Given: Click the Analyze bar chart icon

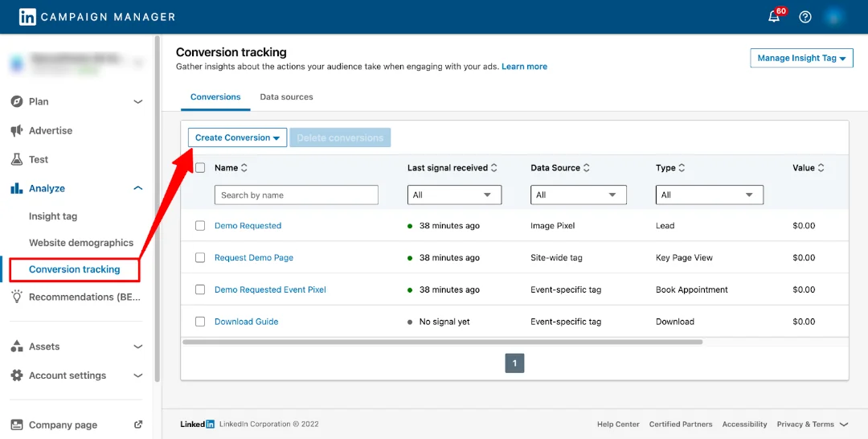Looking at the screenshot, I should click(17, 188).
